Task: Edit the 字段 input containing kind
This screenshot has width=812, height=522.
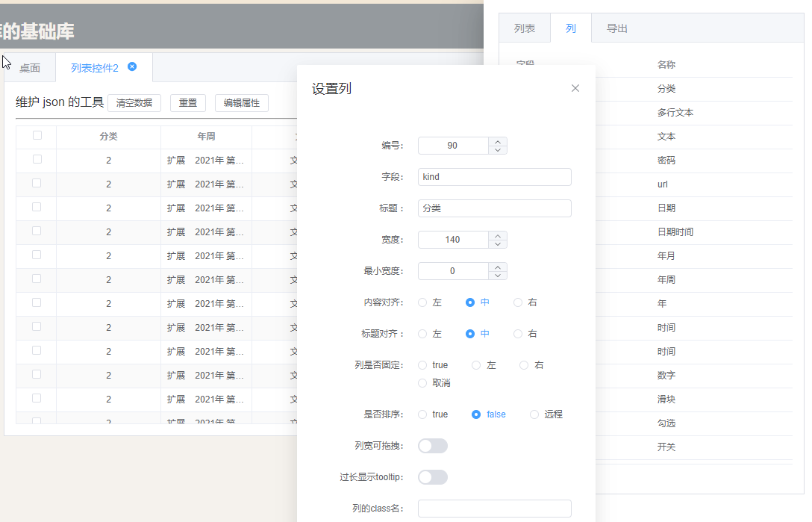Action: [494, 176]
